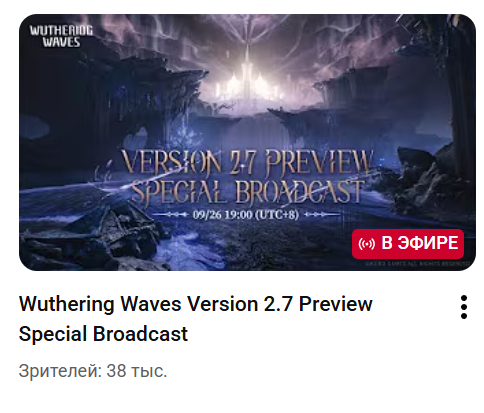The image size is (484, 413).
Task: Open the Wuthering Waves Version 2.7 Preview title
Action: pyautogui.click(x=196, y=304)
